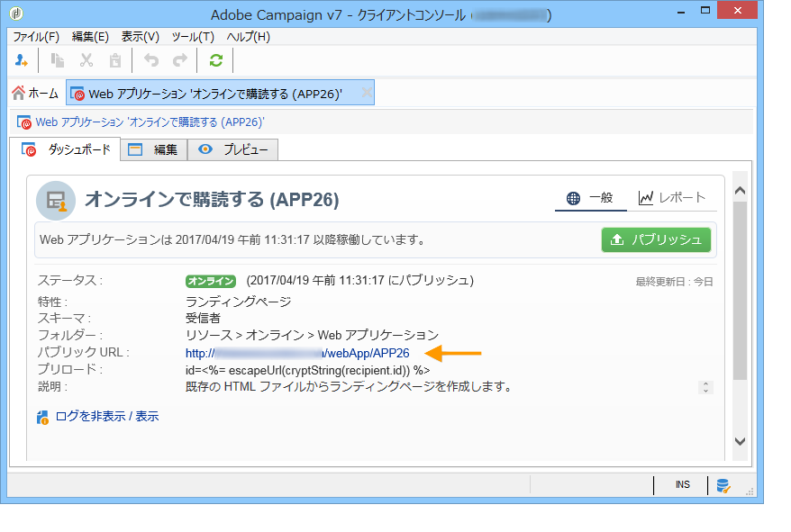Select the 一般 view tab
Viewport: 791px width, 532px height.
pos(590,198)
